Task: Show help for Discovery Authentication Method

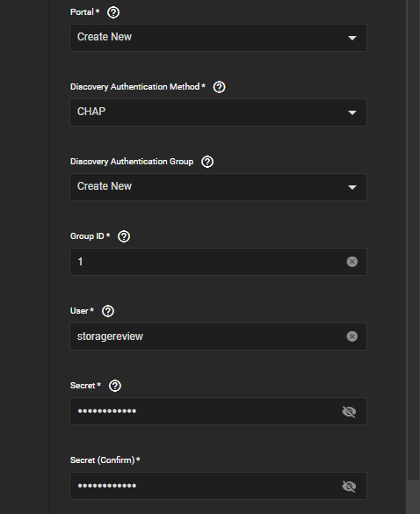Action: (x=219, y=87)
